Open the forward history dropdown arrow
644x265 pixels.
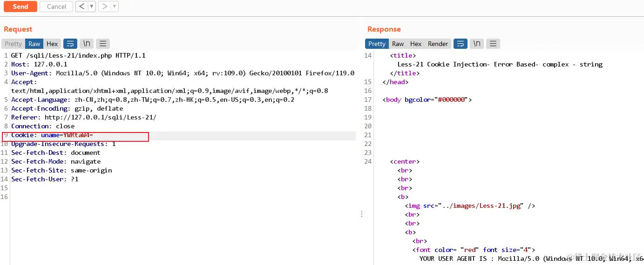pyautogui.click(x=115, y=7)
